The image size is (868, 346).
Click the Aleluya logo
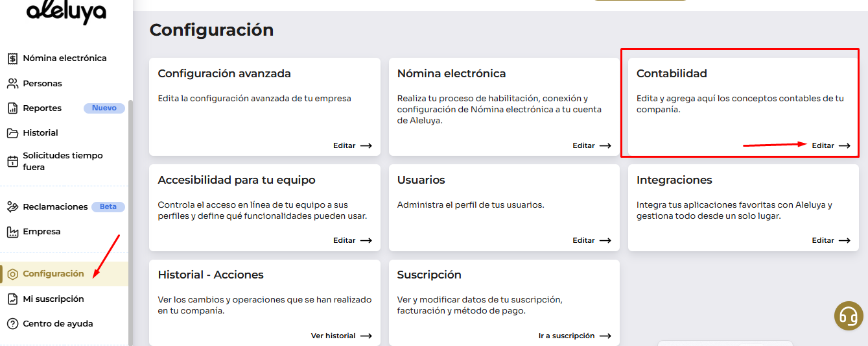(x=66, y=12)
